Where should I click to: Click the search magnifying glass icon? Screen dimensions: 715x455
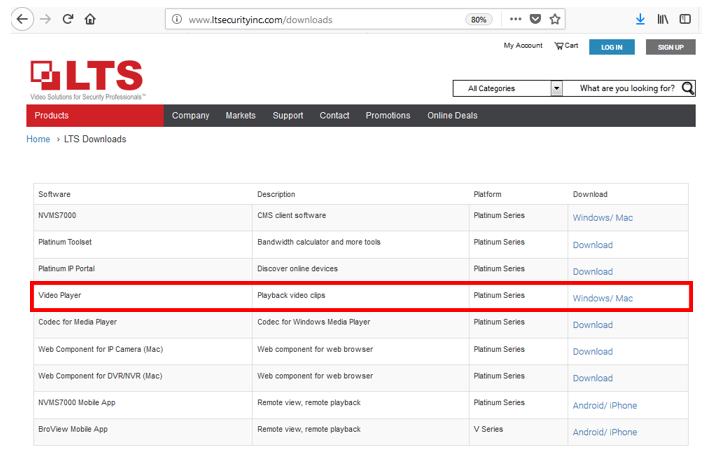(688, 88)
